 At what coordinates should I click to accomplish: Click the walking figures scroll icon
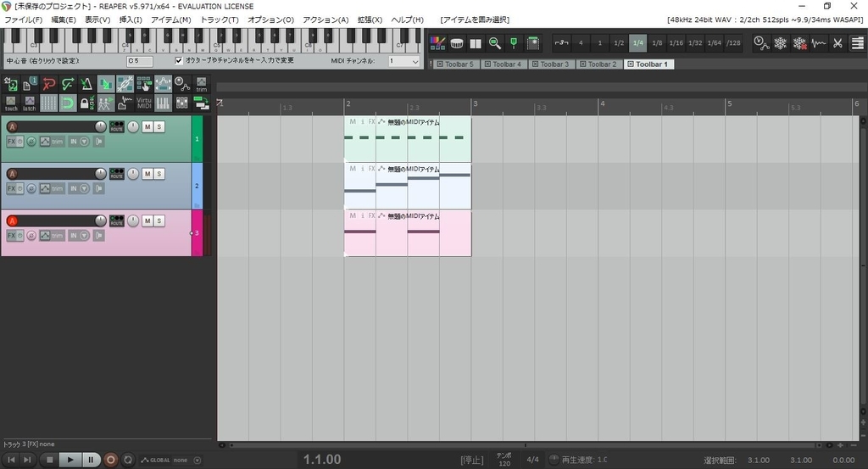pyautogui.click(x=106, y=103)
